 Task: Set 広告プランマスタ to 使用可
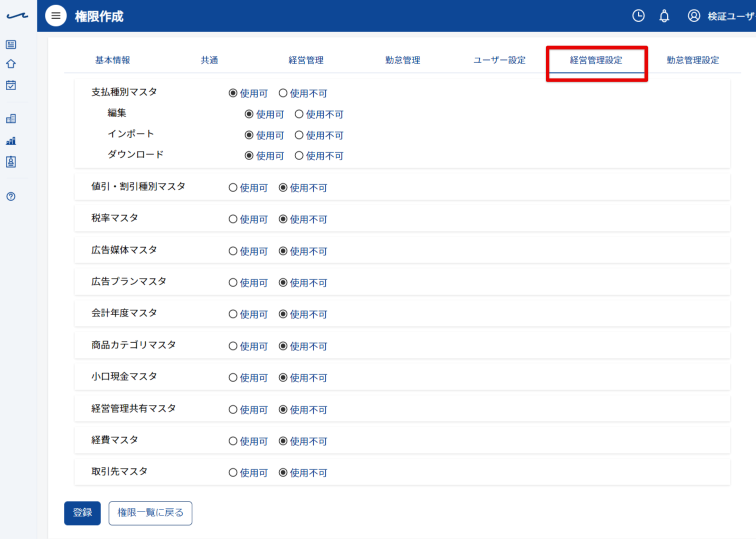click(x=233, y=282)
